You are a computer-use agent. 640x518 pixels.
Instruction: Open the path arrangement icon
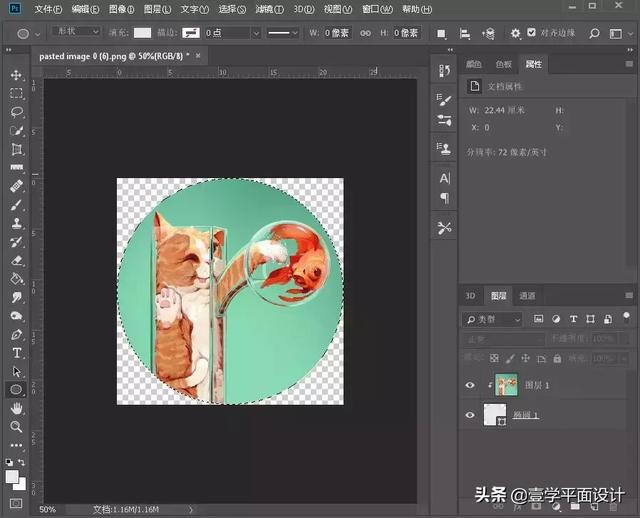coord(488,33)
